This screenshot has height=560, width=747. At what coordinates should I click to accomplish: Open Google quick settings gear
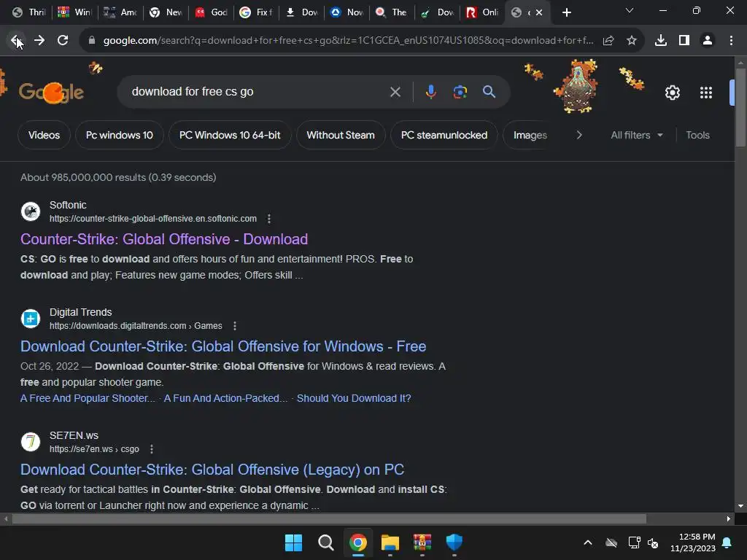672,93
